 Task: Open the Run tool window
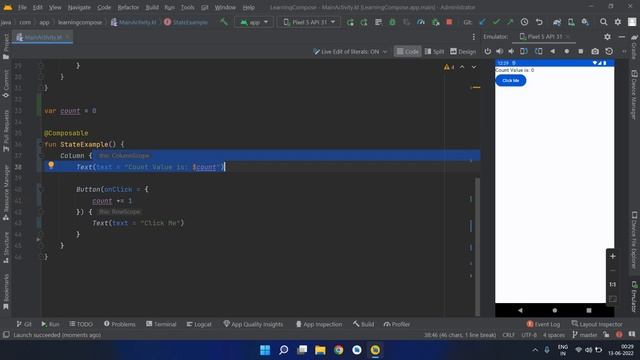tap(50, 324)
